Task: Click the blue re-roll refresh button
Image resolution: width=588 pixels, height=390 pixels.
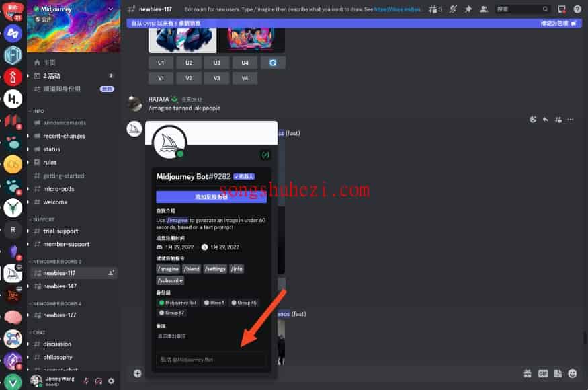Action: pos(273,63)
